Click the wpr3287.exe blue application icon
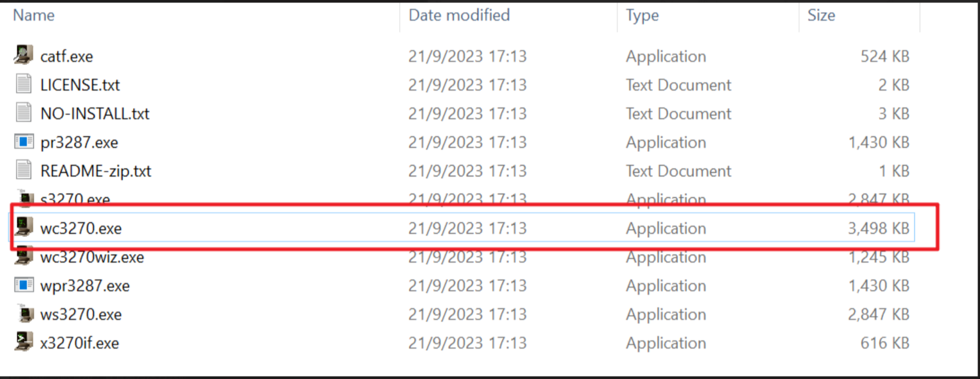The height and width of the screenshot is (379, 980). (x=22, y=285)
